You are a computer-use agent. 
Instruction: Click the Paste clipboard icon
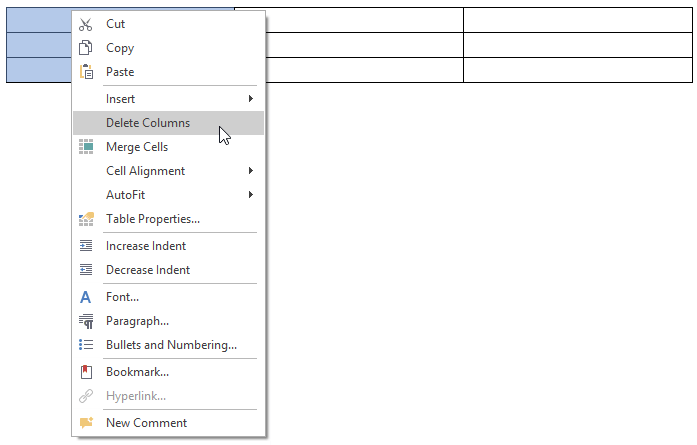pyautogui.click(x=86, y=72)
